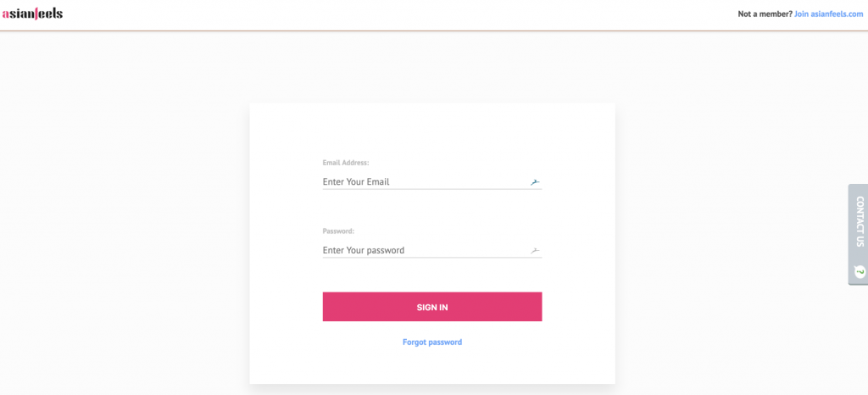The image size is (868, 395).
Task: Click the feels part of the logo
Action: [x=50, y=14]
